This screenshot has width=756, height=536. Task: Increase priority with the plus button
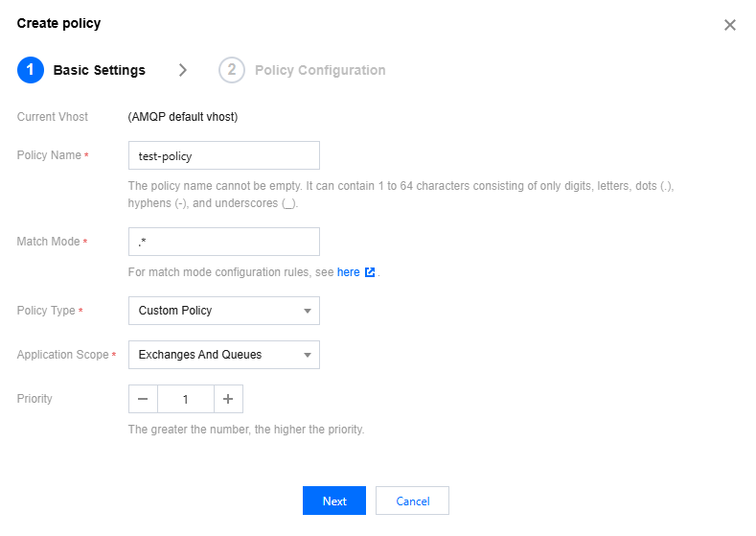point(228,399)
